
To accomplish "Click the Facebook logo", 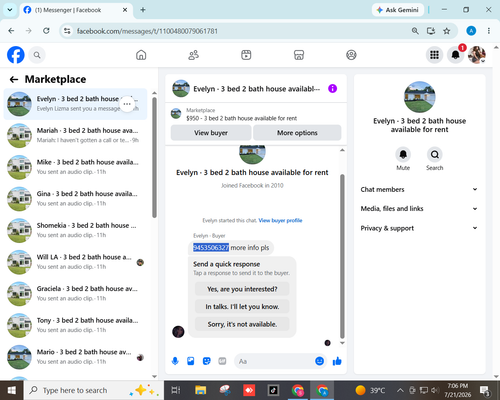I will coord(16,55).
